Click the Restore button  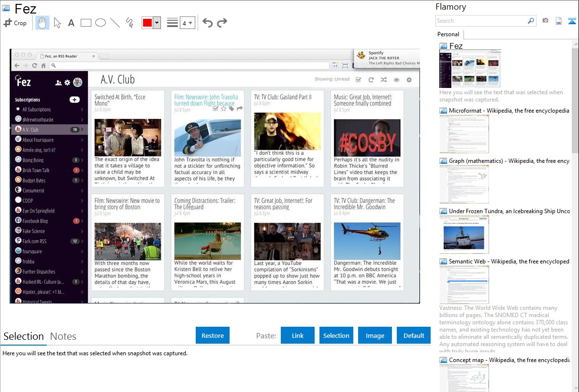point(213,335)
